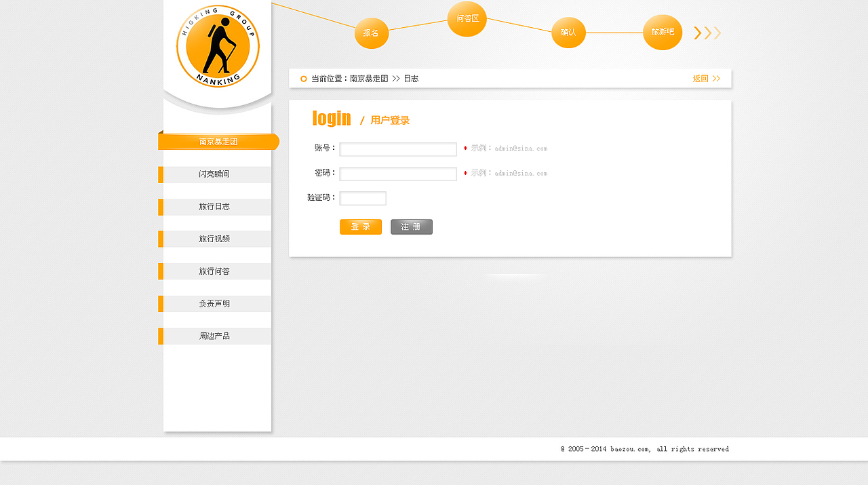Open 周边产品 sidebar item
Screen dimensions: 868x485
[x=214, y=336]
